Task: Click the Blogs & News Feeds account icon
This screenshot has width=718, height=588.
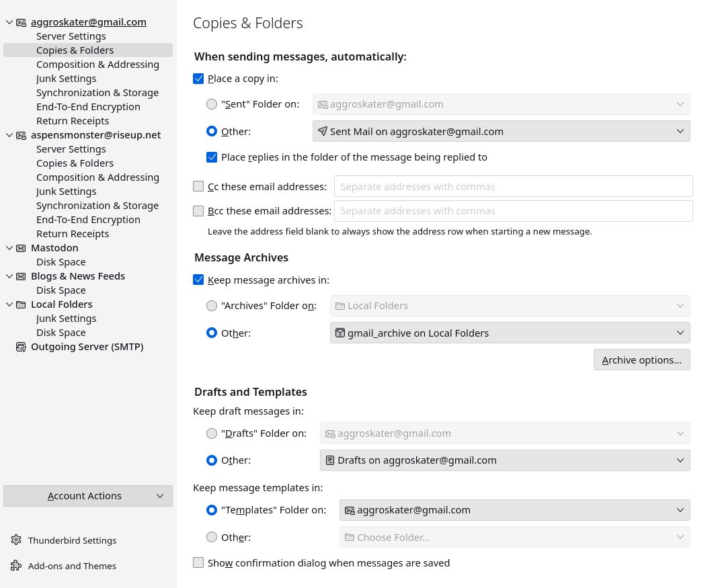Action: pyautogui.click(x=22, y=276)
